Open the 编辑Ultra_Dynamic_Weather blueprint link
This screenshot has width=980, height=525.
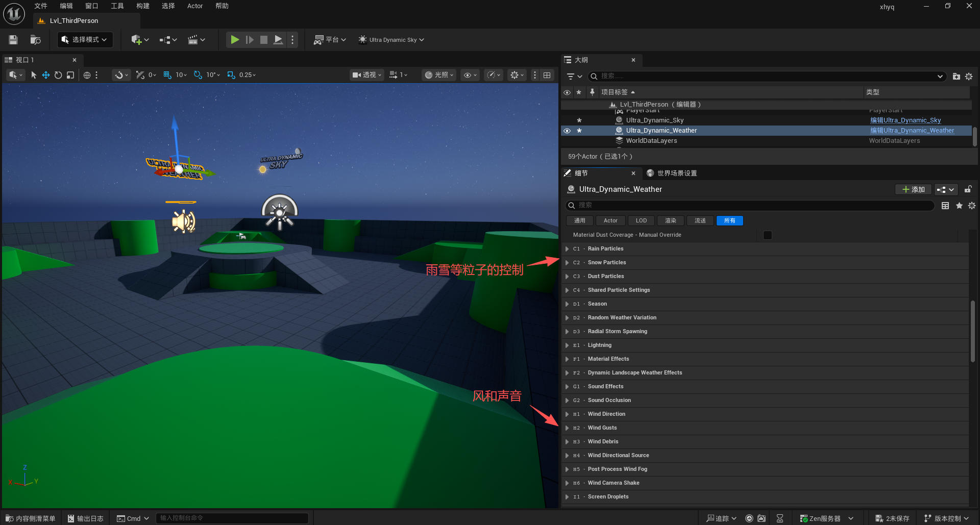tap(912, 131)
